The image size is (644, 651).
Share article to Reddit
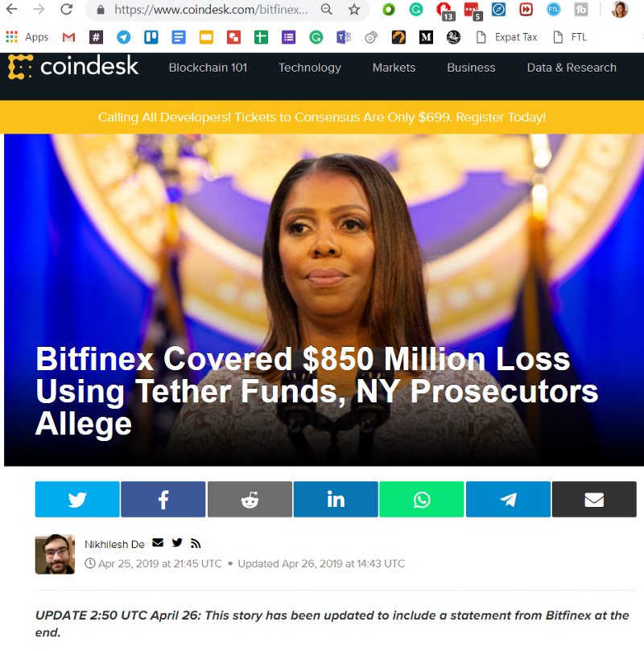pyautogui.click(x=250, y=499)
